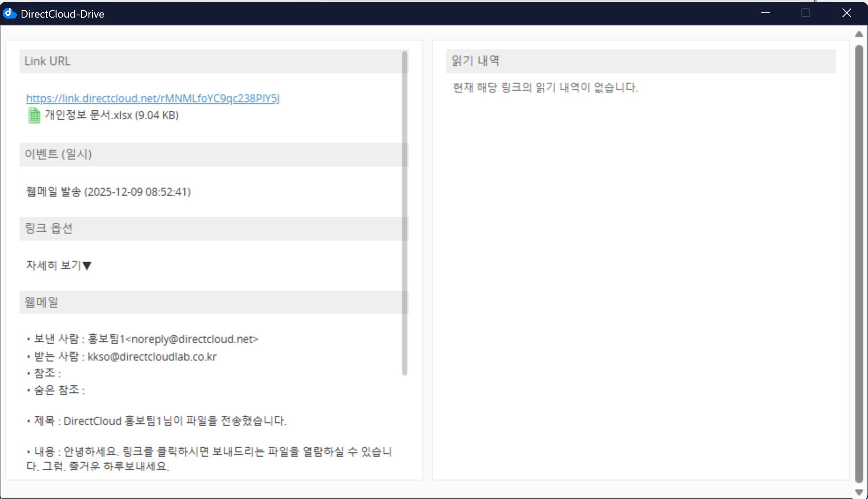
Task: Click the recipient address kkso@directcloudlab.co.kr
Action: pyautogui.click(x=152, y=357)
